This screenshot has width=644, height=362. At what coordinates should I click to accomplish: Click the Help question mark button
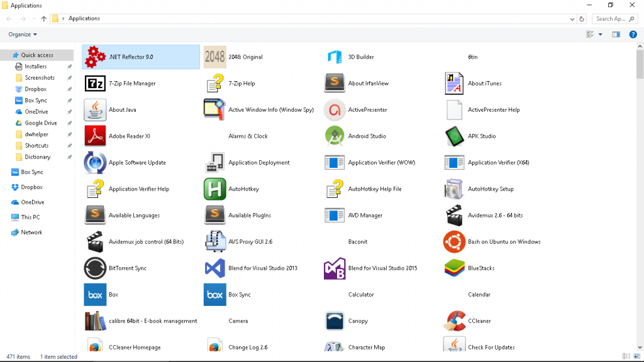(x=633, y=35)
